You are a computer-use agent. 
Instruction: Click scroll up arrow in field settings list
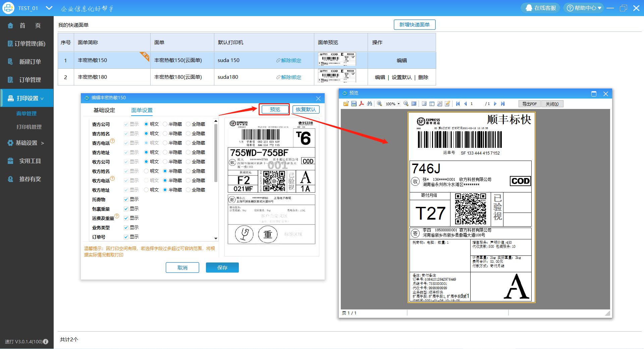coord(216,121)
